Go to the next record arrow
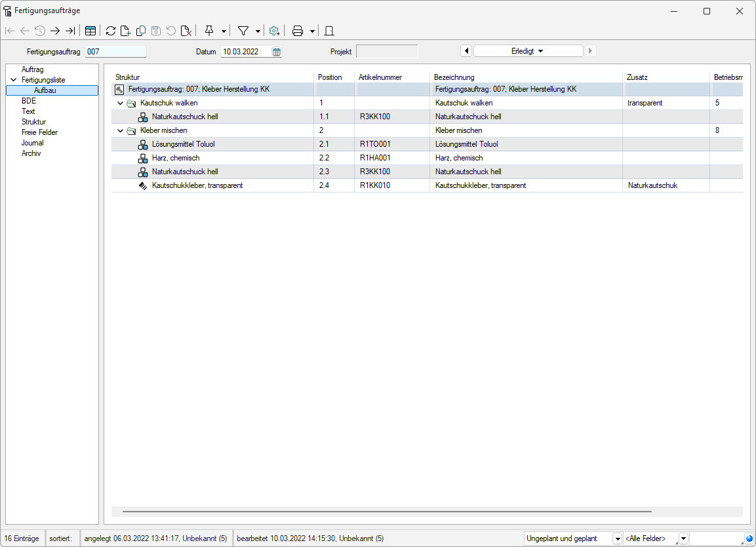Image resolution: width=756 pixels, height=547 pixels. [x=55, y=31]
